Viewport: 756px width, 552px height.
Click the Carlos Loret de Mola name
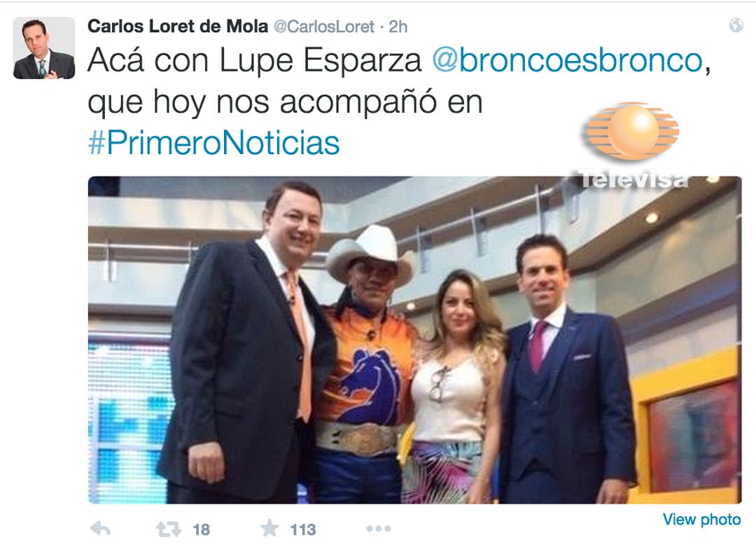click(177, 26)
